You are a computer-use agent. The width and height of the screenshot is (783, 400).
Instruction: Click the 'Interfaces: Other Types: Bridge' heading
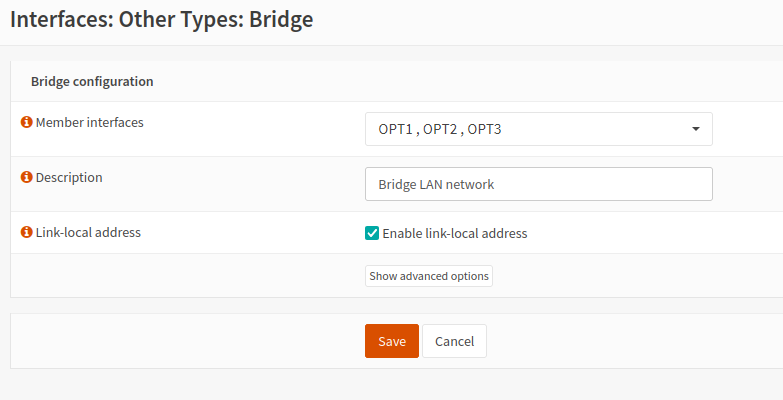162,20
